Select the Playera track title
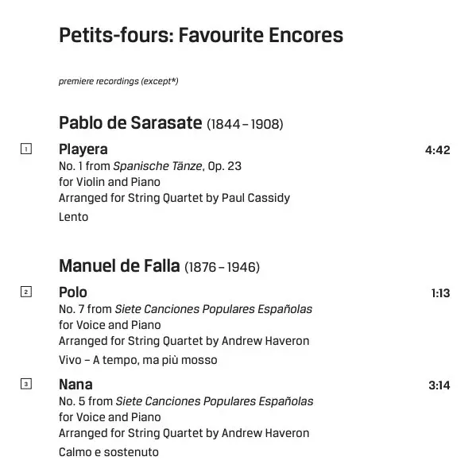This screenshot has width=476, height=476. click(83, 149)
